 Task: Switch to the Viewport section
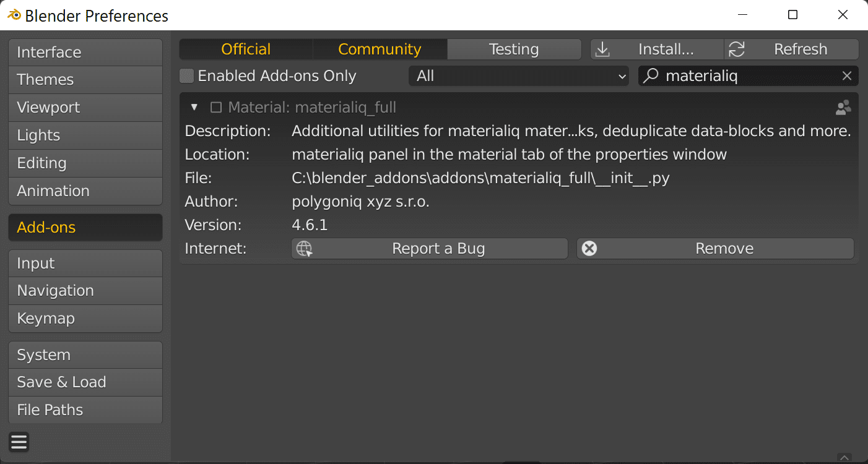(85, 108)
